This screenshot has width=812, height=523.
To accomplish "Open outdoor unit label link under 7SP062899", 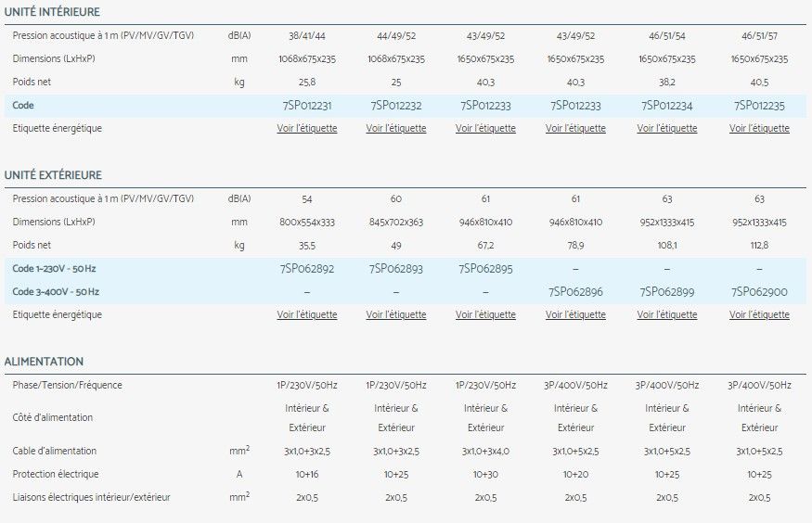I will tap(666, 315).
